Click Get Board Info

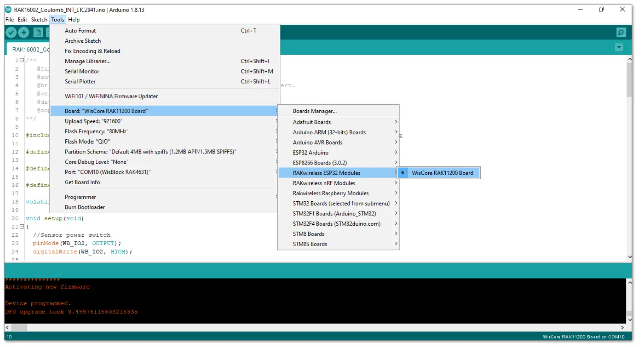(x=165, y=182)
